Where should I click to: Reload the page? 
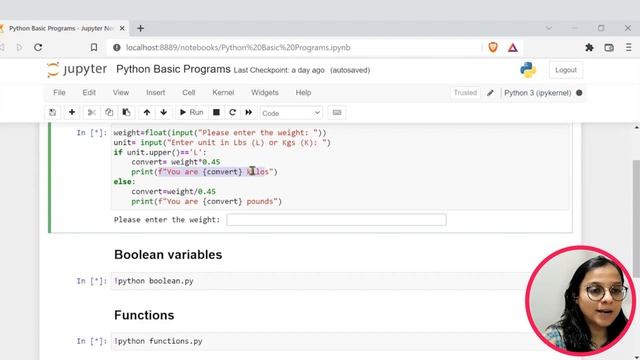click(38, 47)
